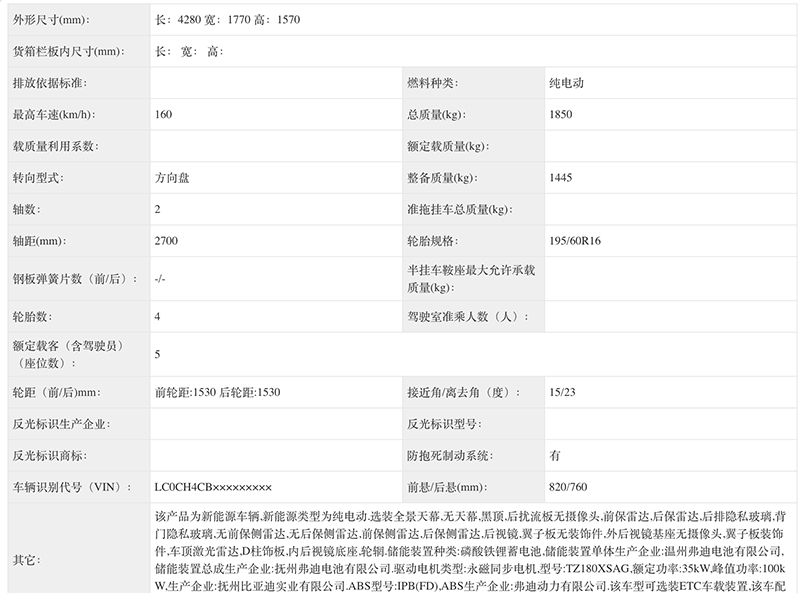Select the VIN code LC0CH4CB×××××××××
Screen dimensions: 800x593
tap(213, 487)
